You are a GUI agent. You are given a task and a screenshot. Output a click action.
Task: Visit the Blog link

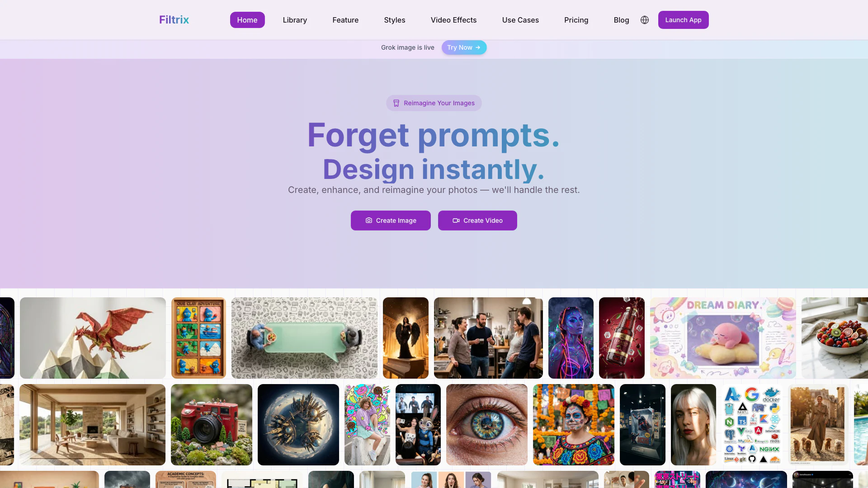tap(621, 20)
